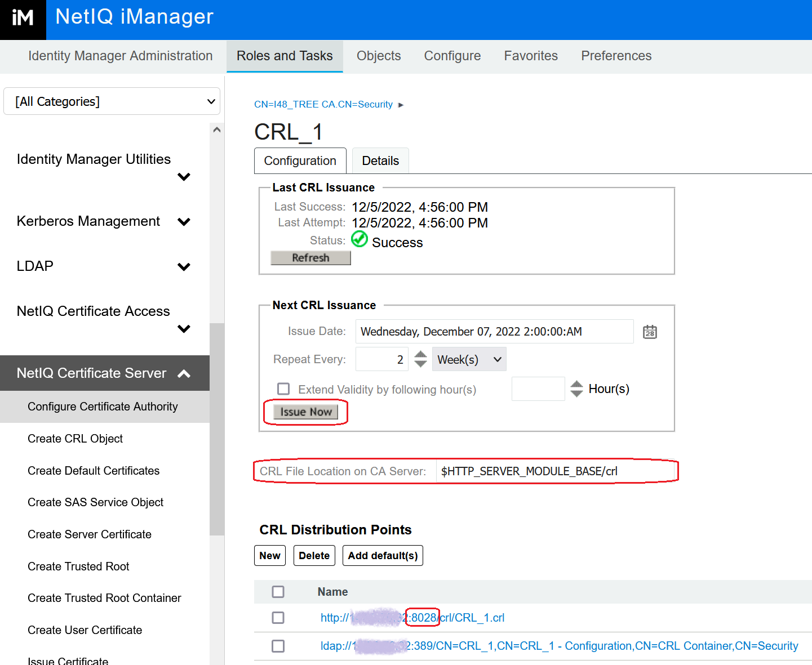Click the green Success status icon
The image size is (812, 665).
tap(360, 239)
